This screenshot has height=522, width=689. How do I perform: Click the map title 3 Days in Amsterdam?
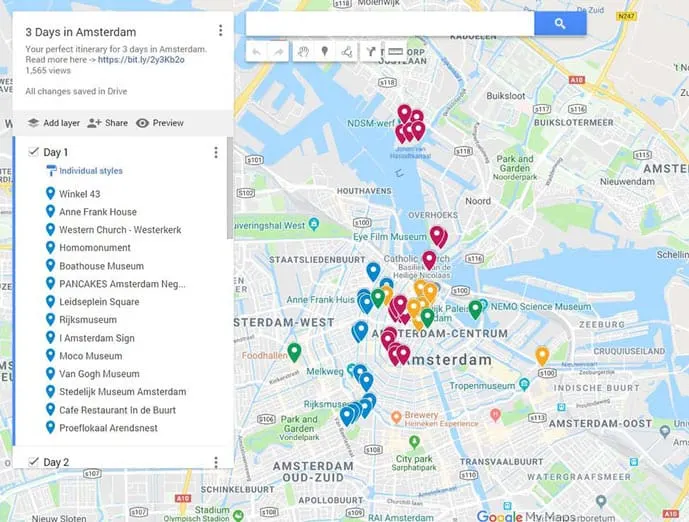coord(81,32)
